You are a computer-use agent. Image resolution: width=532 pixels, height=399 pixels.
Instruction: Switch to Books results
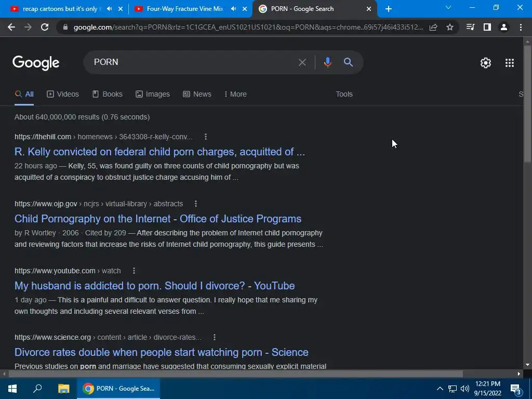click(108, 95)
